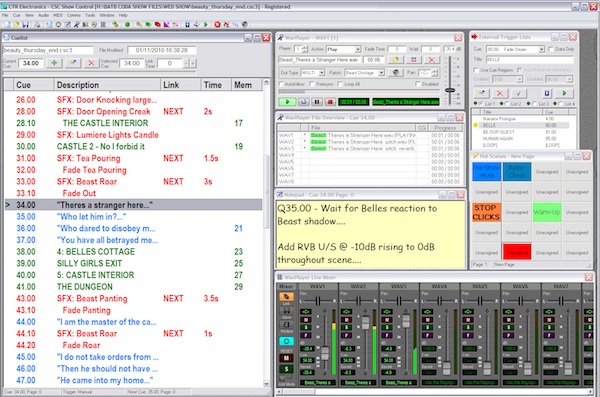Click the red hot scene button
The height and width of the screenshot is (397, 600).
517,252
